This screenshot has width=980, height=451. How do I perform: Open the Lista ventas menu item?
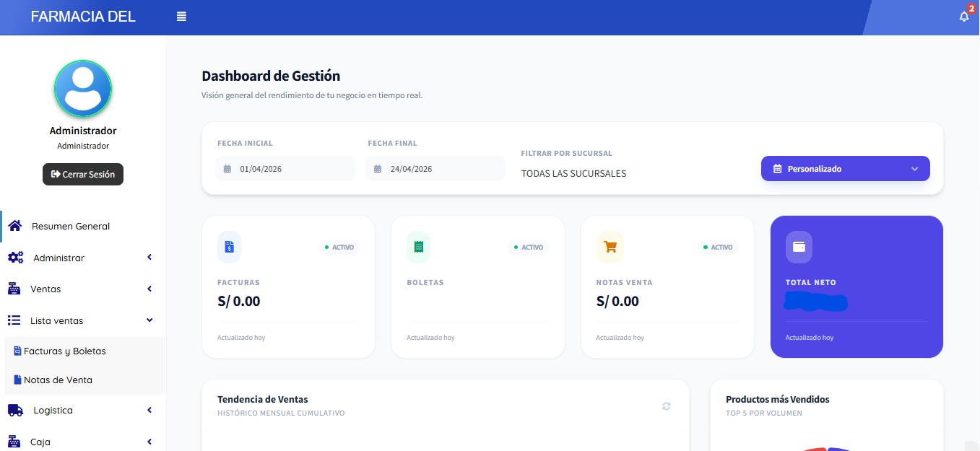point(83,320)
